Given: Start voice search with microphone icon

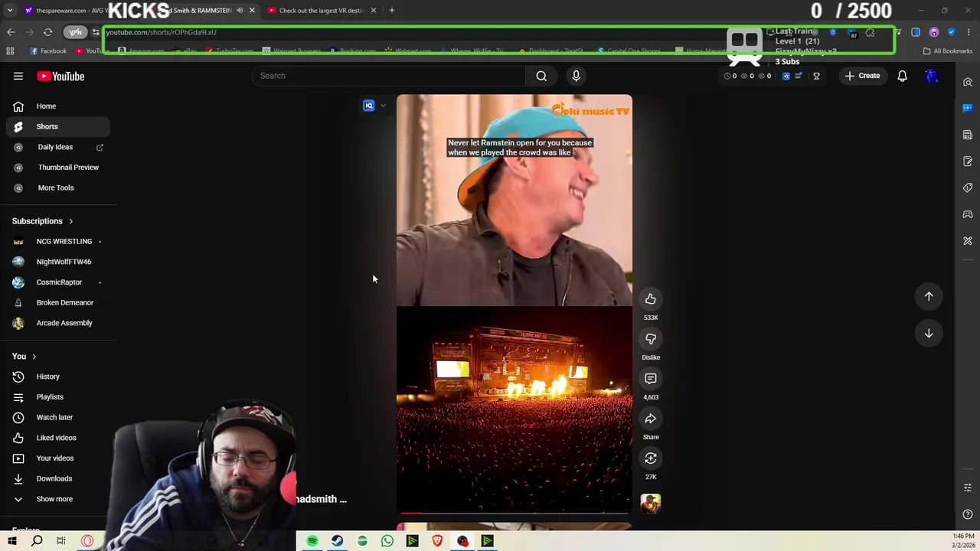Looking at the screenshot, I should pos(577,76).
